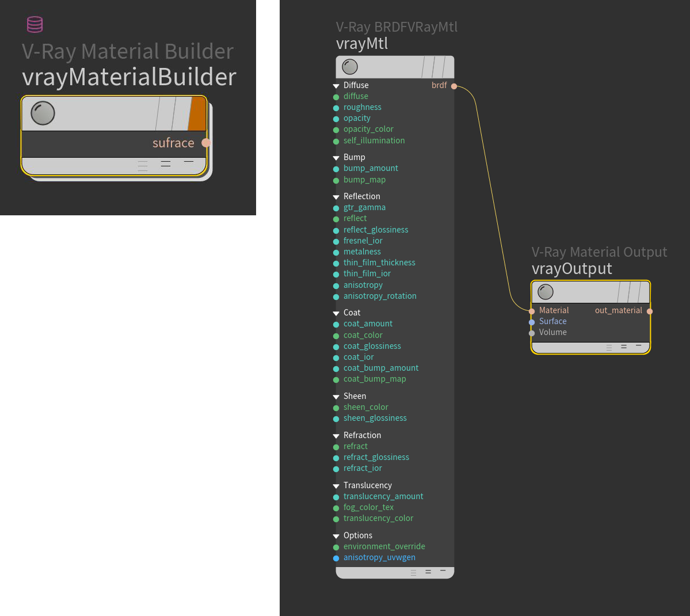The width and height of the screenshot is (690, 616).
Task: Click the thin_film_thickness parameter label
Action: tap(379, 263)
